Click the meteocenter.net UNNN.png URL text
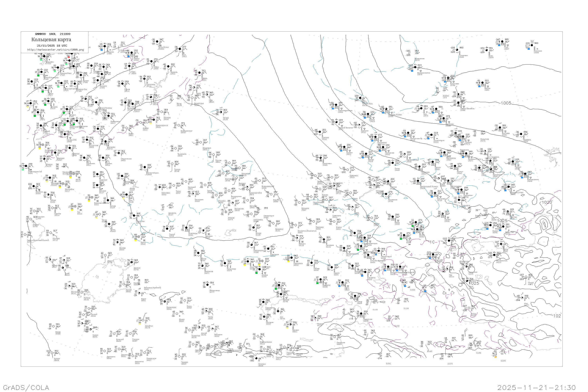Image resolution: width=588 pixels, height=392 pixels. pos(55,50)
